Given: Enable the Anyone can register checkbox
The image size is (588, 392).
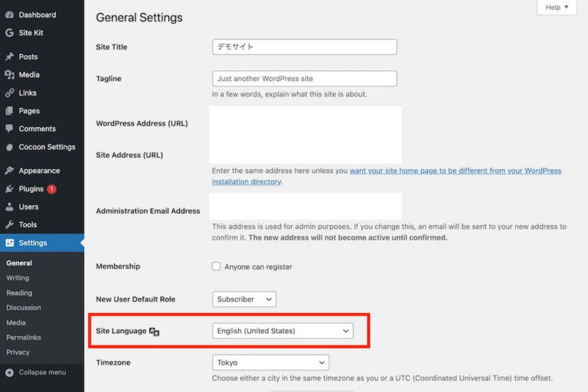Looking at the screenshot, I should pyautogui.click(x=216, y=266).
